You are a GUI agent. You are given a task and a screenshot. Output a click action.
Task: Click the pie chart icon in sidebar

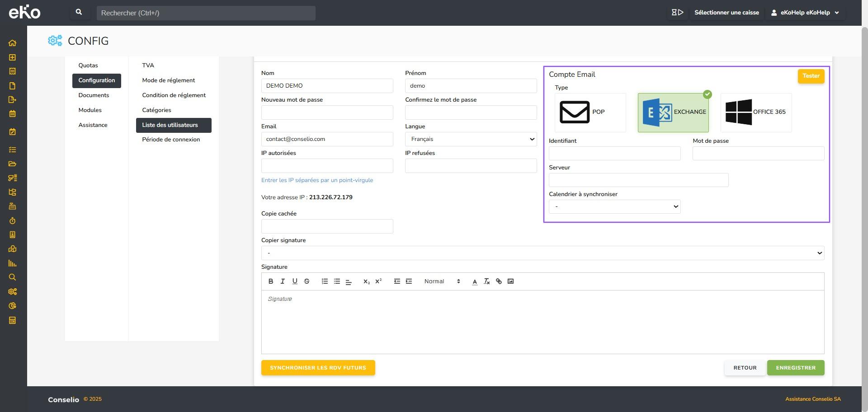pyautogui.click(x=12, y=306)
